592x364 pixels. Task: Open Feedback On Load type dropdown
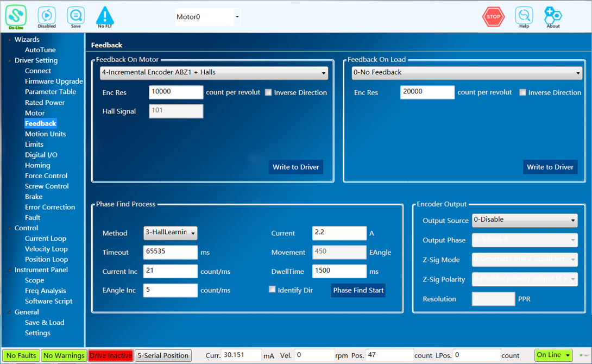click(x=467, y=72)
